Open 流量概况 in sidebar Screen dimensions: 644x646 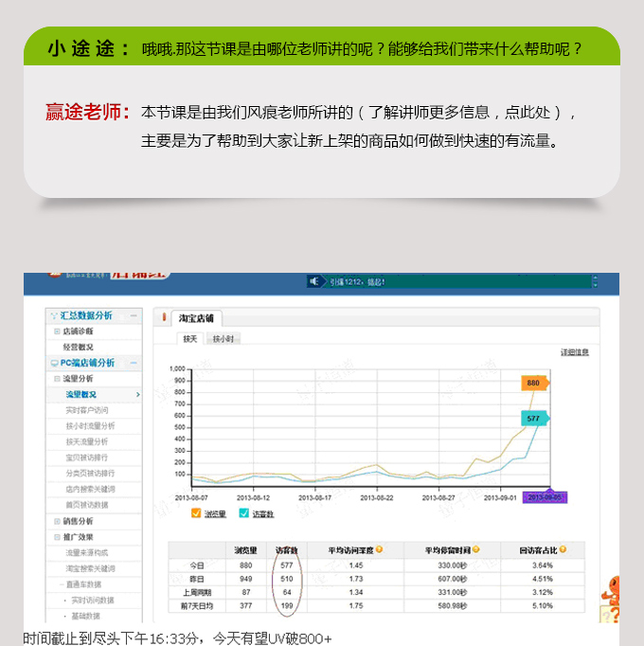tap(80, 395)
